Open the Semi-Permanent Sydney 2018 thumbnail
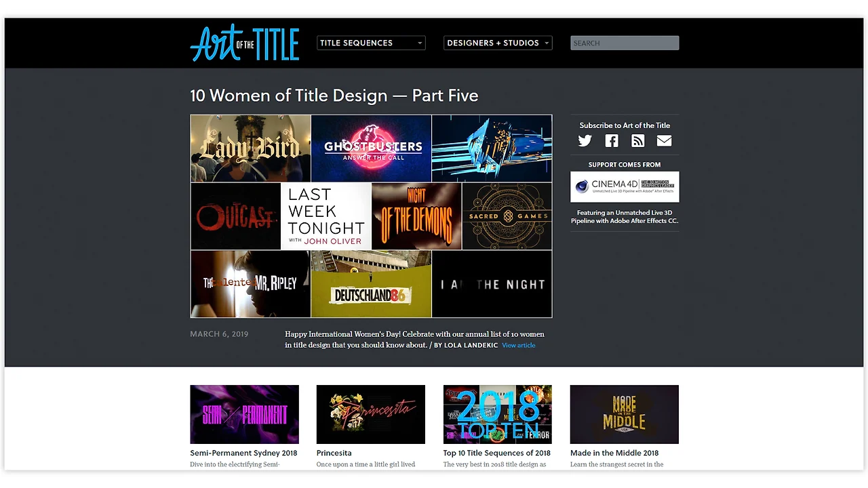 pyautogui.click(x=244, y=414)
